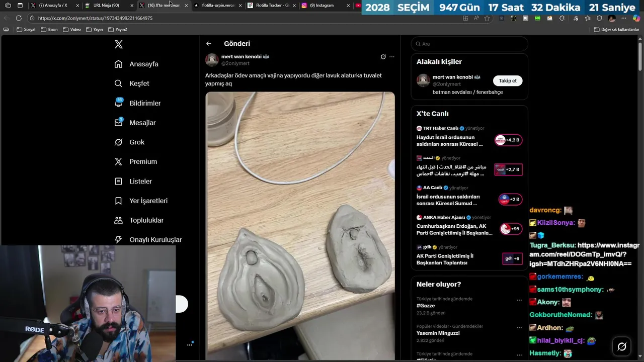644x362 pixels.
Task: Open the Arabic الحدث live broadcast
Action: click(x=469, y=166)
